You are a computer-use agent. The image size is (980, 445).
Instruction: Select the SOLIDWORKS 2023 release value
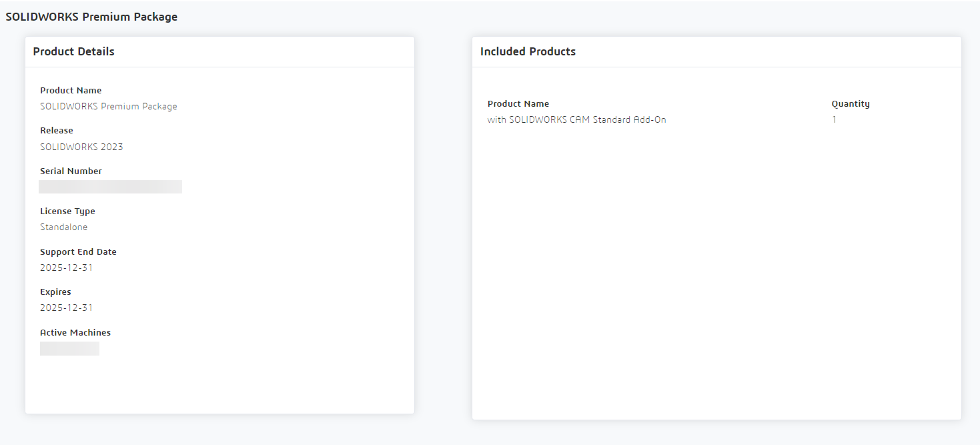pos(81,147)
